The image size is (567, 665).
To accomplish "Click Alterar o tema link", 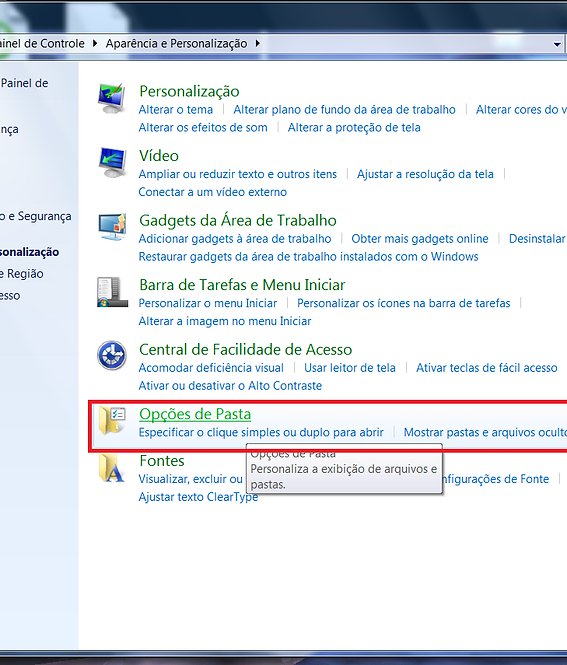I will (176, 109).
